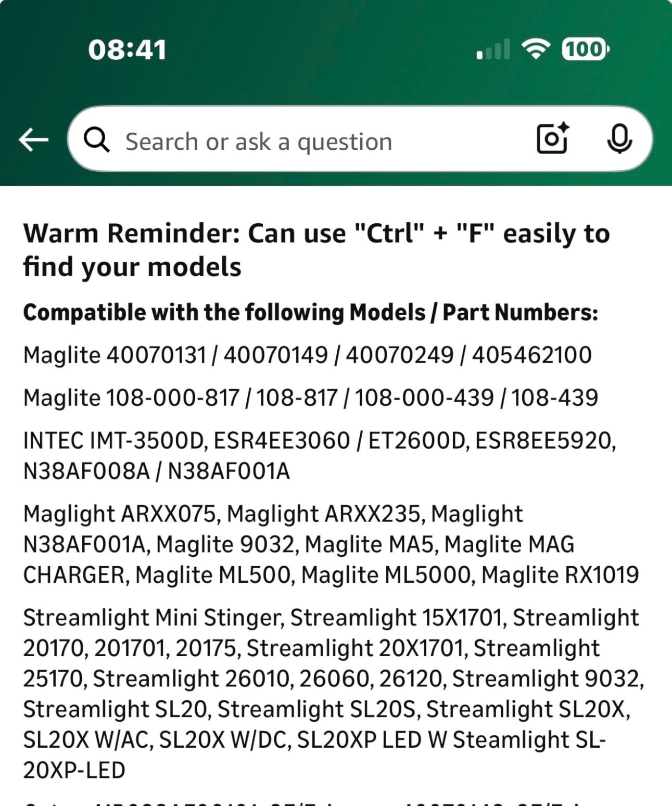Tap the Maglight ARXX075 models paragraph

tap(331, 544)
